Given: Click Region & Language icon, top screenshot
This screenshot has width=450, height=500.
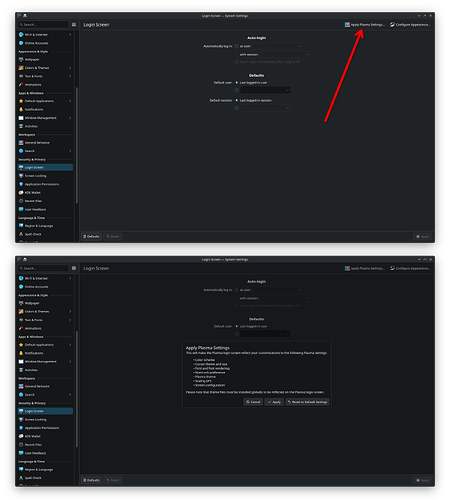Looking at the screenshot, I should click(x=21, y=226).
